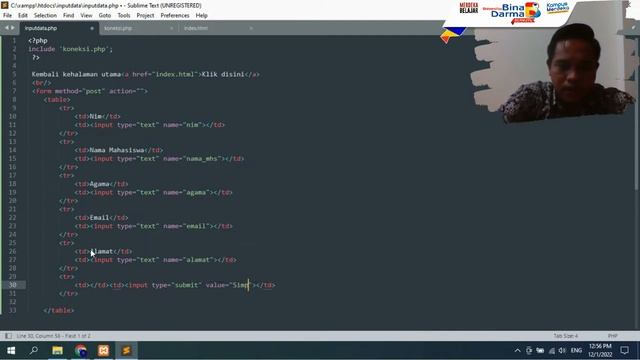Click the Bina Darma logo in overlay

[x=513, y=12]
